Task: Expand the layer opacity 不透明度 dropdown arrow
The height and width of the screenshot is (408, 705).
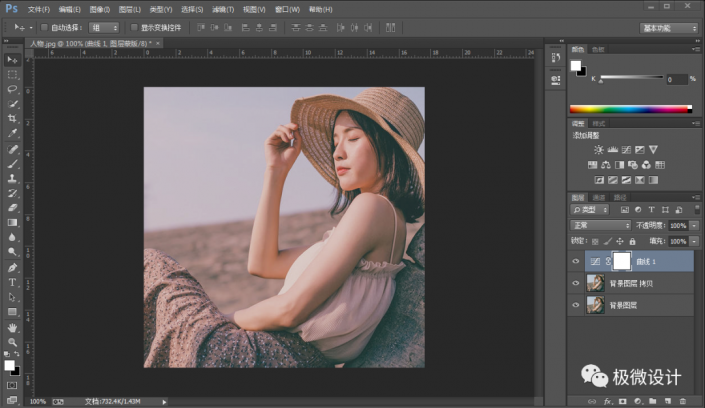Action: (x=694, y=226)
